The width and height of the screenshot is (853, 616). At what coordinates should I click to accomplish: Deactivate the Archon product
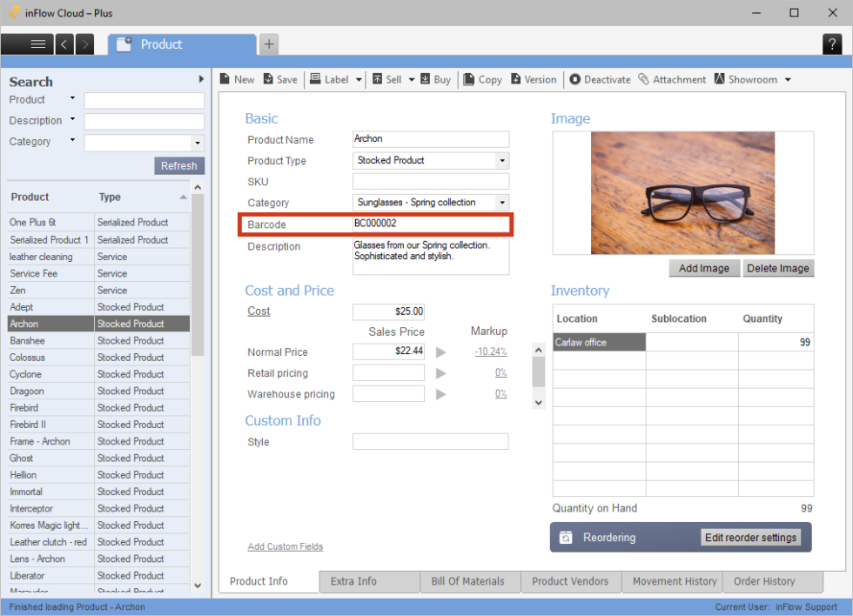pyautogui.click(x=600, y=79)
